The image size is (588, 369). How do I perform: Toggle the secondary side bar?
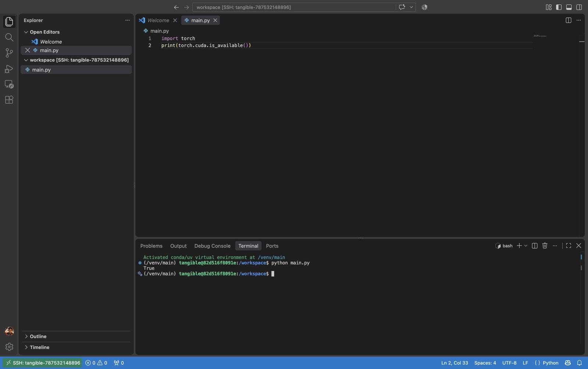pos(579,7)
